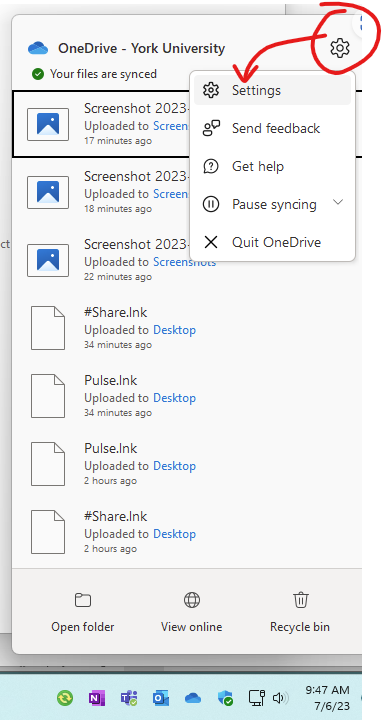
Task: Click Windows Security shield tray icon
Action: pyautogui.click(x=225, y=698)
